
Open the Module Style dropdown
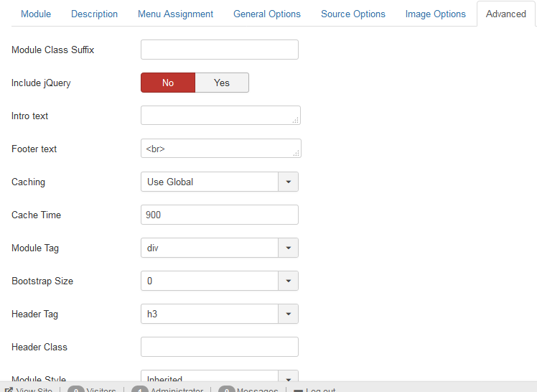coord(220,376)
